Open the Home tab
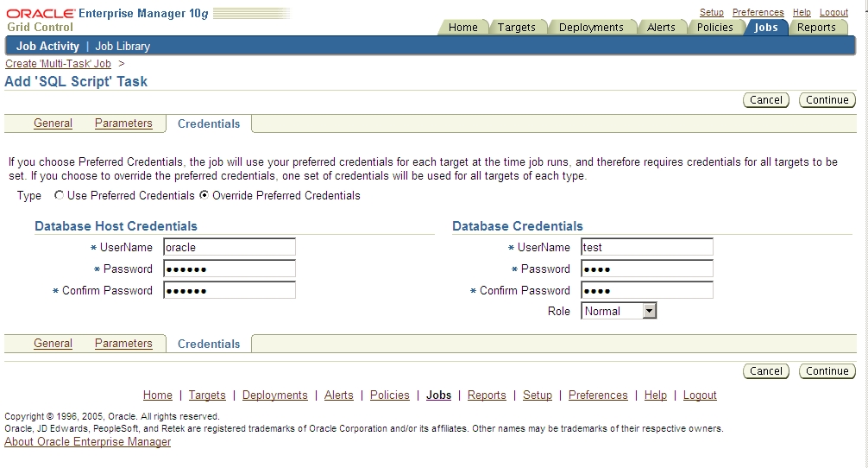This screenshot has height=468, width=868. tap(462, 27)
